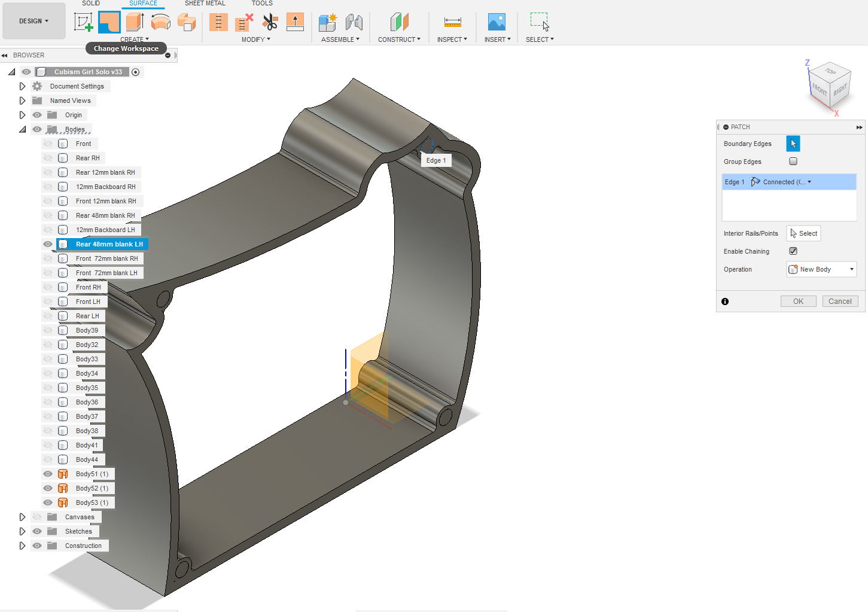Click the Body51 (1) orange body icon
This screenshot has width=868, height=612.
[63, 474]
